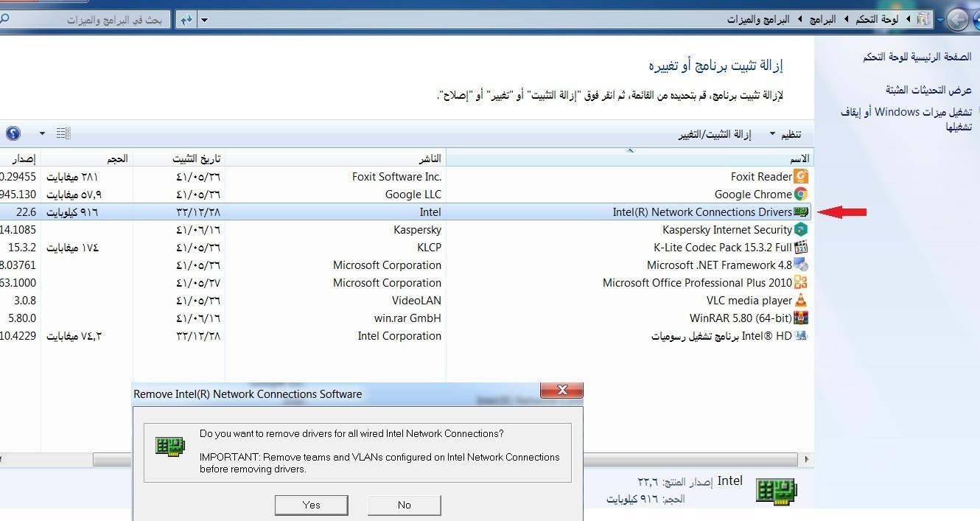Select the Foxit Reader name
Screen dimensions: 980x521
(x=761, y=177)
